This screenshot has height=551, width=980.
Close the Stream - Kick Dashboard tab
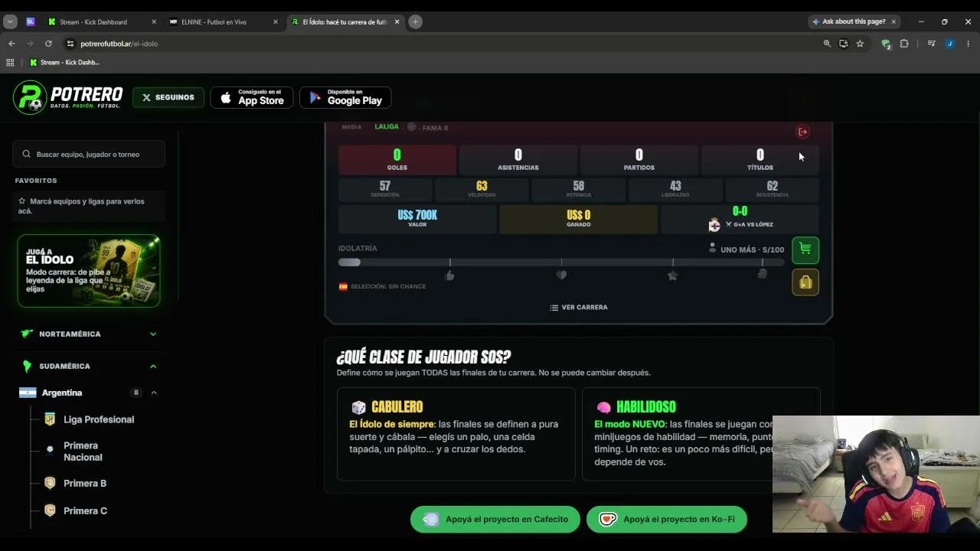(x=153, y=21)
